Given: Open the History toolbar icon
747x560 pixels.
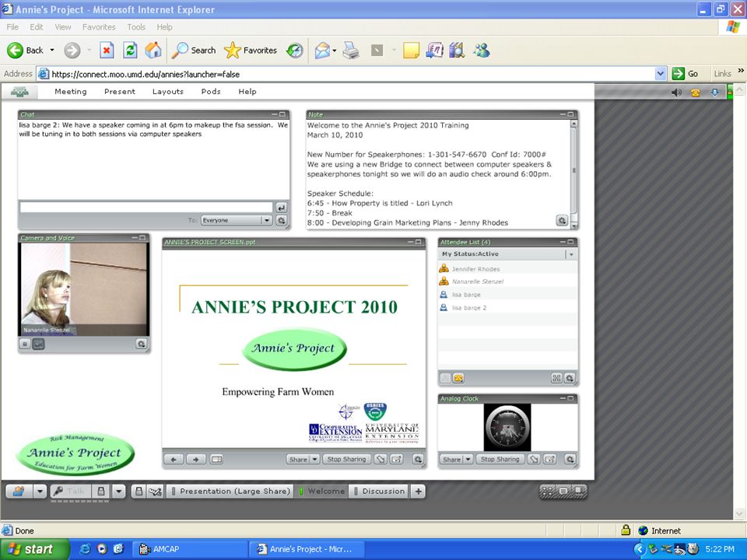Looking at the screenshot, I should [x=294, y=50].
